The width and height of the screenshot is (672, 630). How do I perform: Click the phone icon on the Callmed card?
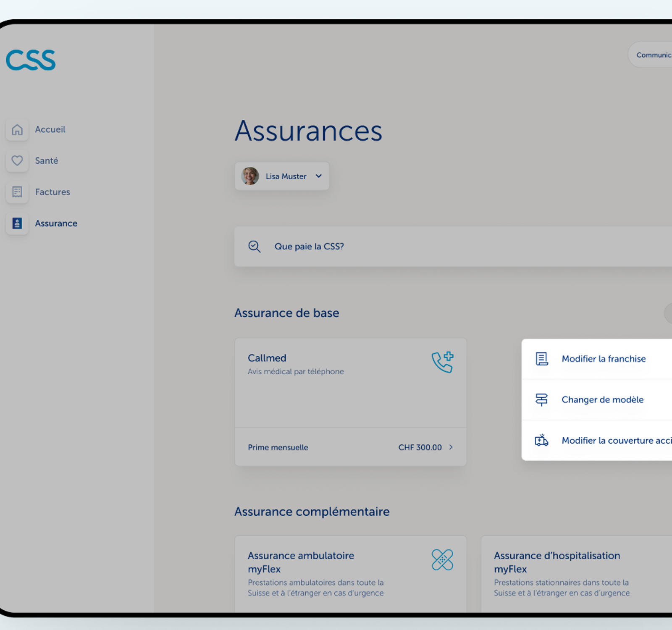pyautogui.click(x=441, y=362)
